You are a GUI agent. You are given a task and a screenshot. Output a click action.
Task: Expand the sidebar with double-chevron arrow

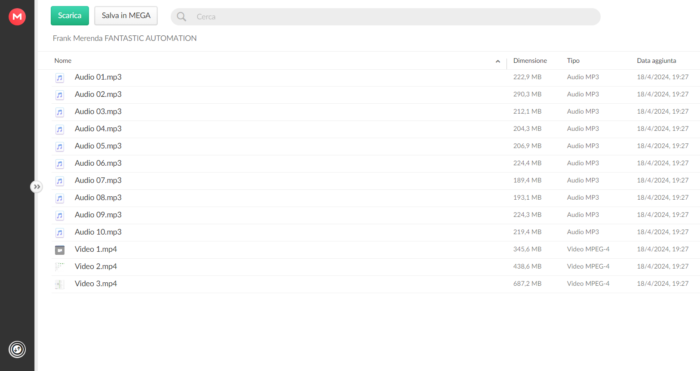click(37, 187)
